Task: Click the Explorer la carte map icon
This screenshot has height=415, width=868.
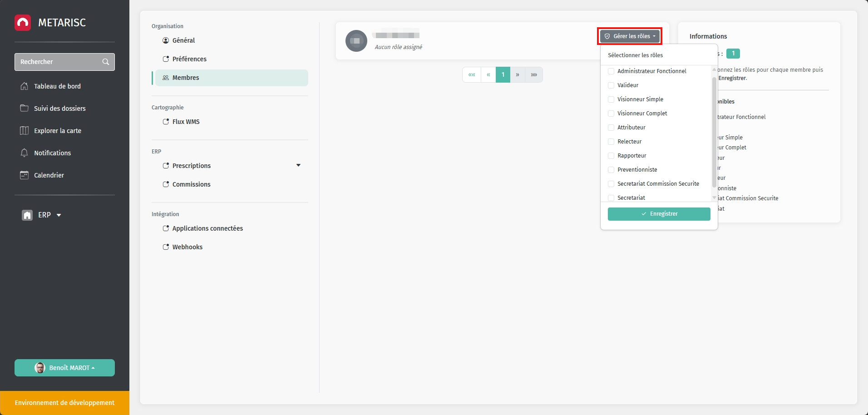Action: pyautogui.click(x=25, y=131)
